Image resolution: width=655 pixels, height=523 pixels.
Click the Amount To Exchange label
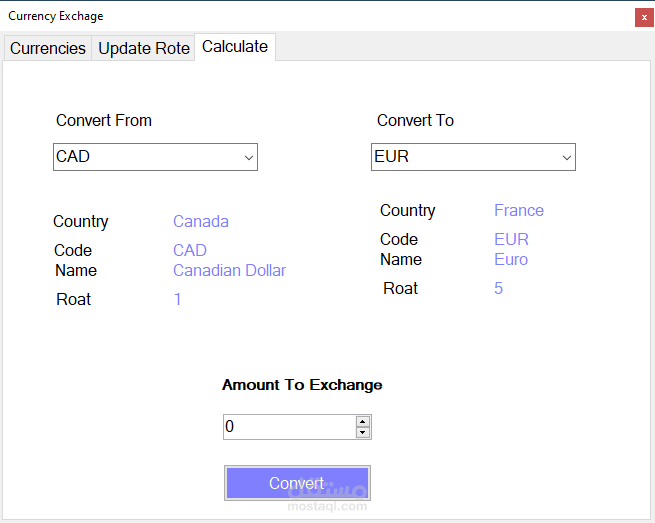click(302, 384)
